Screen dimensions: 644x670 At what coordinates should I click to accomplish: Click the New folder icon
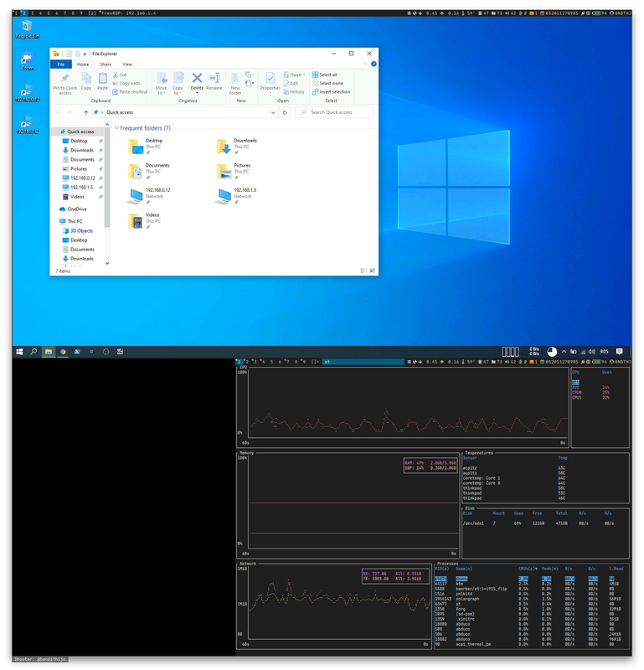pos(235,82)
